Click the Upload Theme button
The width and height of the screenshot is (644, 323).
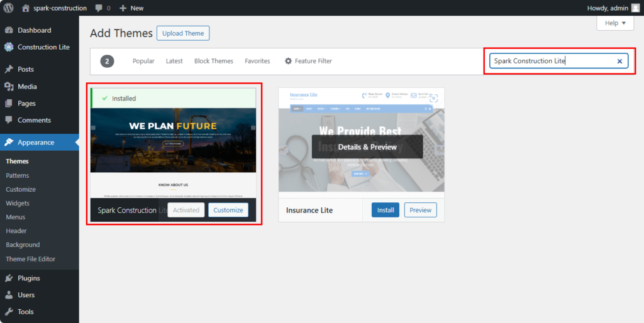[x=183, y=33]
